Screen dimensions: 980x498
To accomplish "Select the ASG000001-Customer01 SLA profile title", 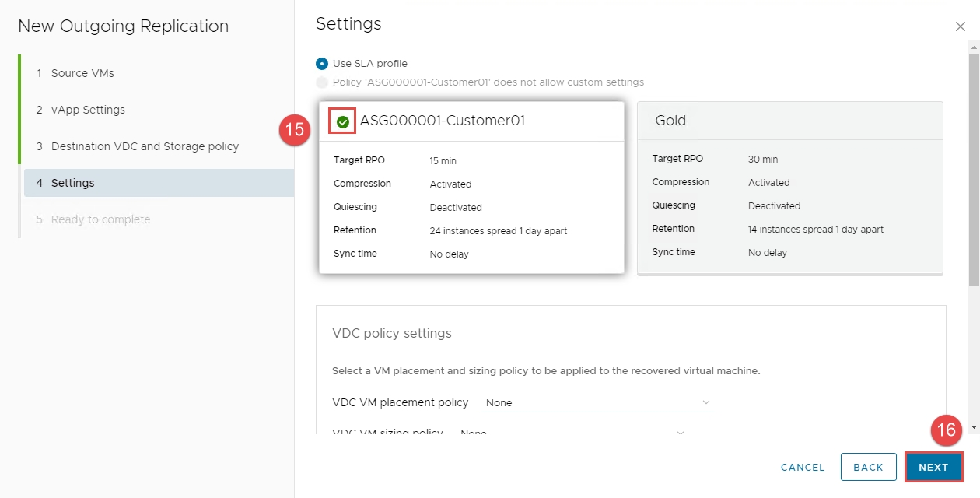I will point(442,121).
